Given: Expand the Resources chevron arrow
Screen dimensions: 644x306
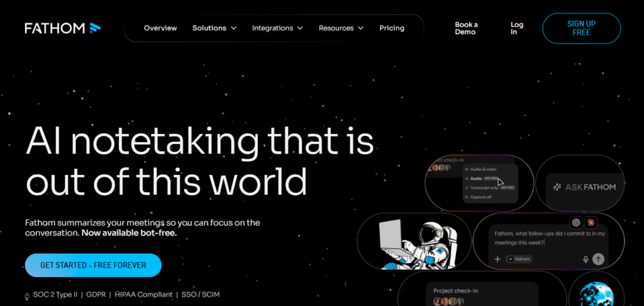Looking at the screenshot, I should (360, 28).
